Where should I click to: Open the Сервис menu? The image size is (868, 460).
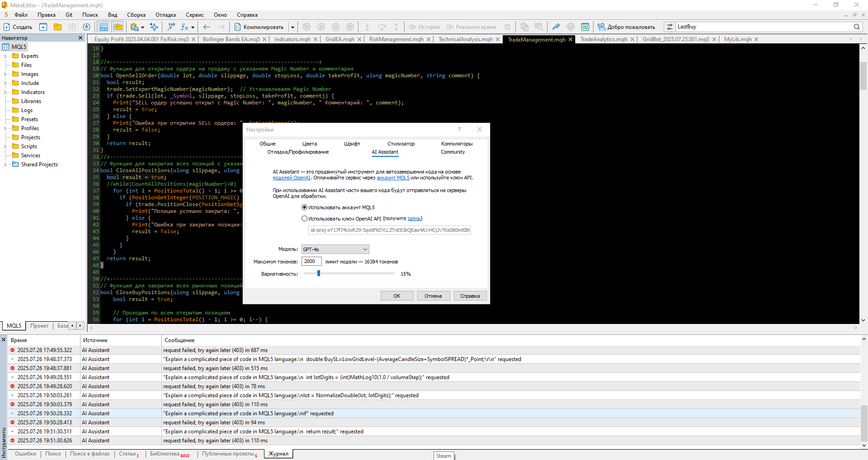(194, 15)
